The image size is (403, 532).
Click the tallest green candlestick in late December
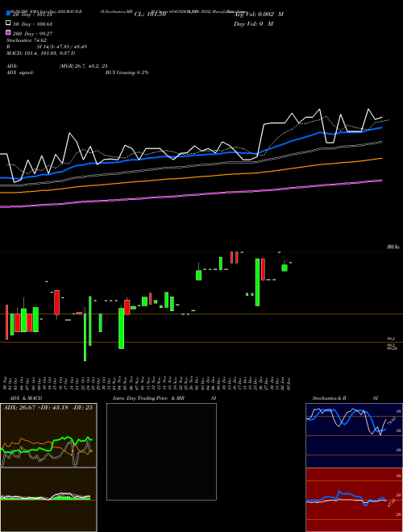coord(257,282)
